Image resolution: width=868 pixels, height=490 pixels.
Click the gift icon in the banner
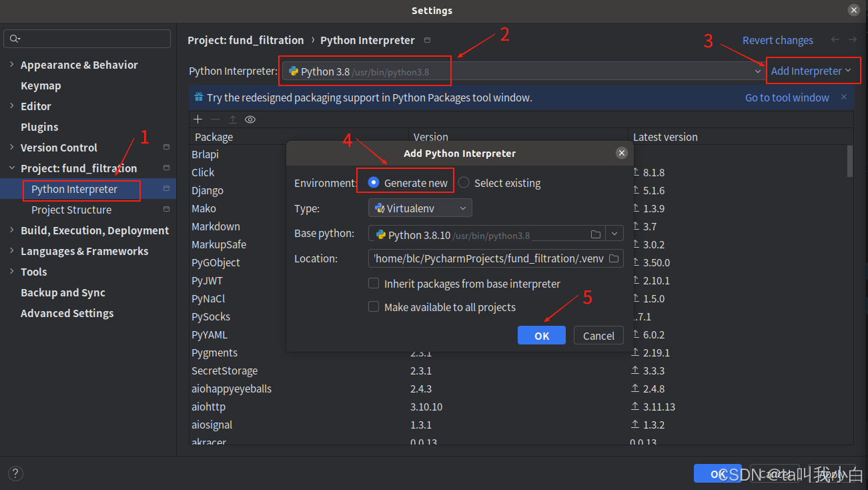(198, 97)
